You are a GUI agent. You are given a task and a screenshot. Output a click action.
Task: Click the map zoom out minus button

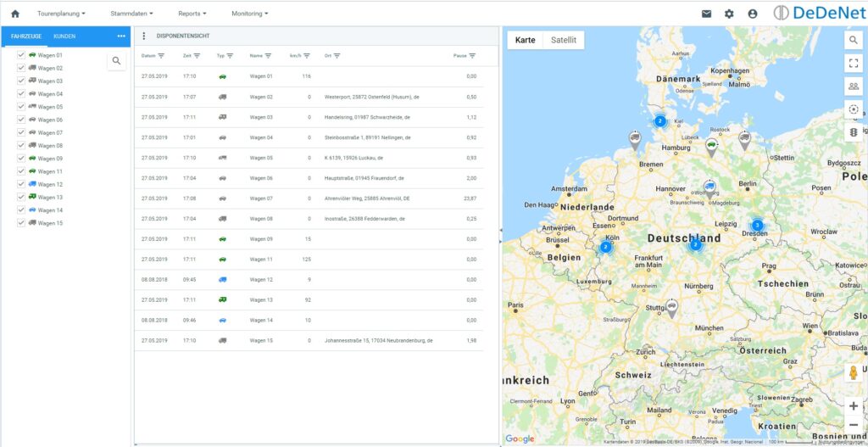tap(853, 425)
